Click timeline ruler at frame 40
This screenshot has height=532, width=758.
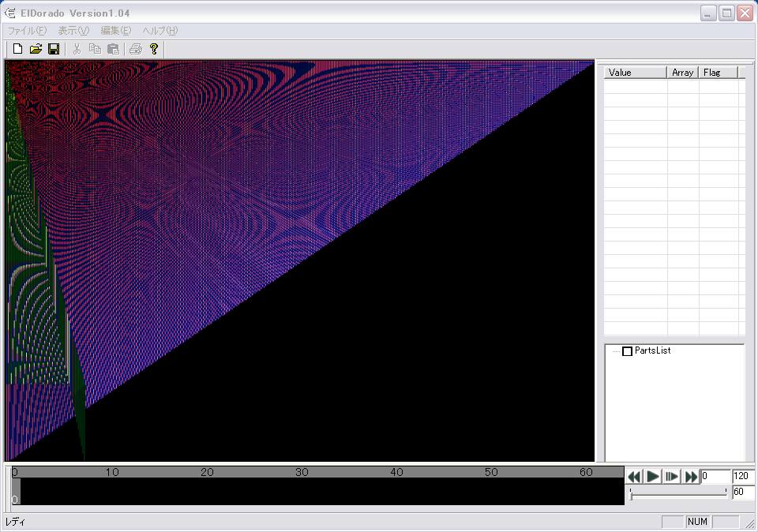(x=396, y=472)
